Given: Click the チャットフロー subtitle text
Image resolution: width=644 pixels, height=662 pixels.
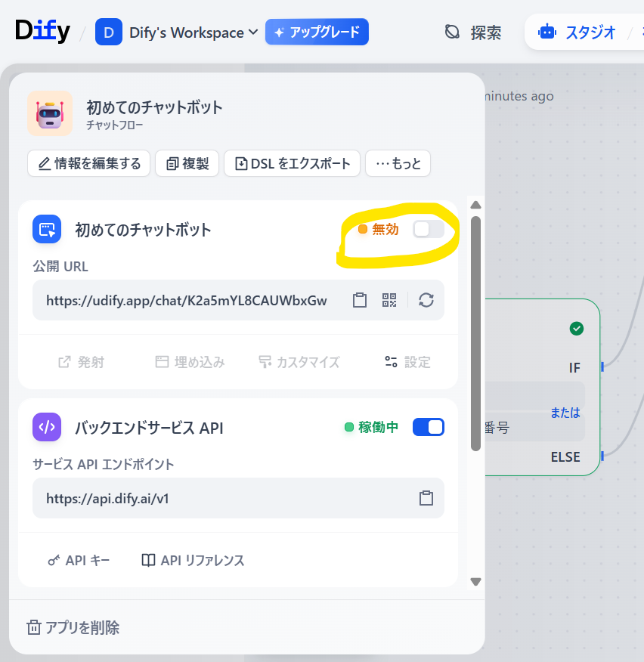Looking at the screenshot, I should coord(115,125).
